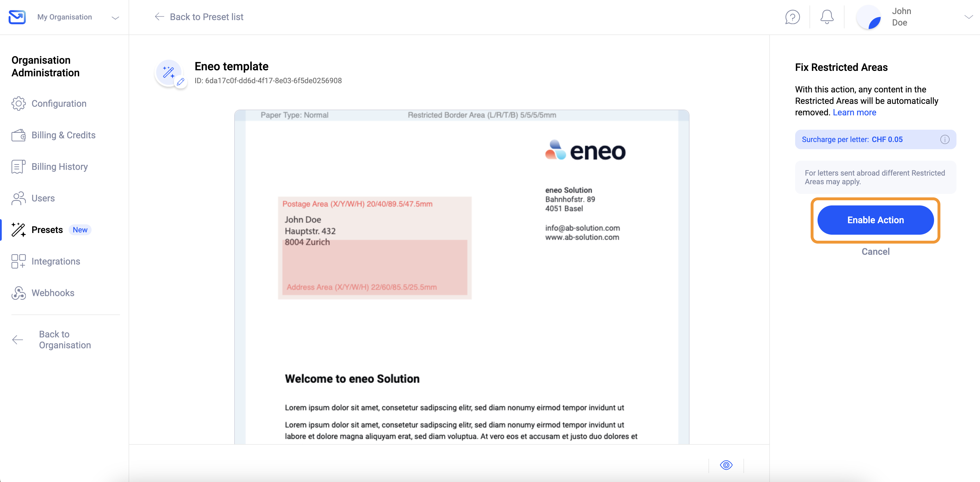Open the Learn more link
The height and width of the screenshot is (482, 980).
point(854,112)
